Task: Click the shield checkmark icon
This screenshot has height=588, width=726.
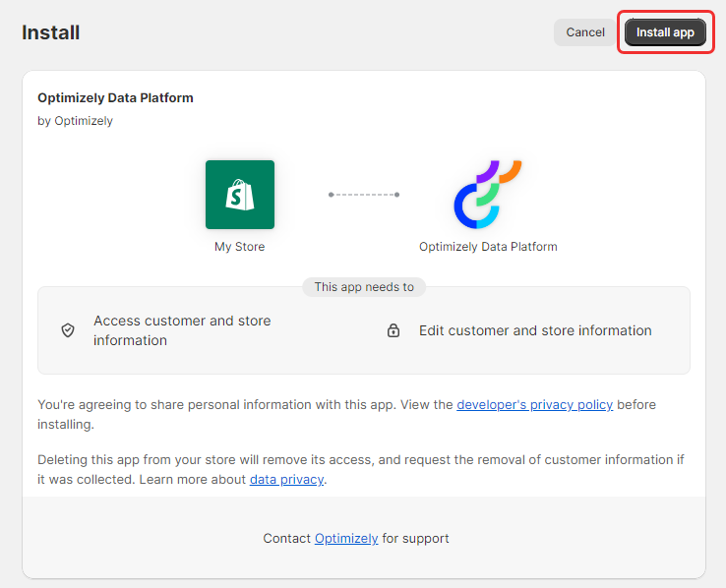Action: click(68, 330)
